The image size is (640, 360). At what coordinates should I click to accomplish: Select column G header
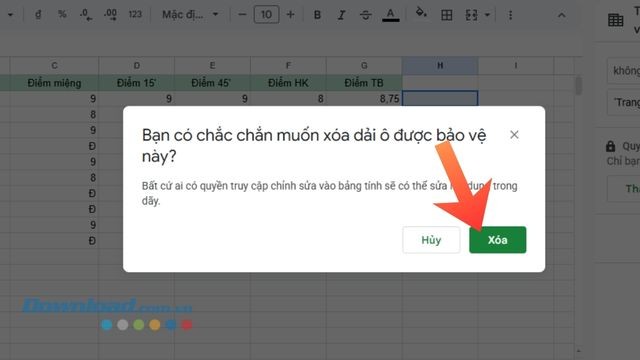(x=364, y=65)
